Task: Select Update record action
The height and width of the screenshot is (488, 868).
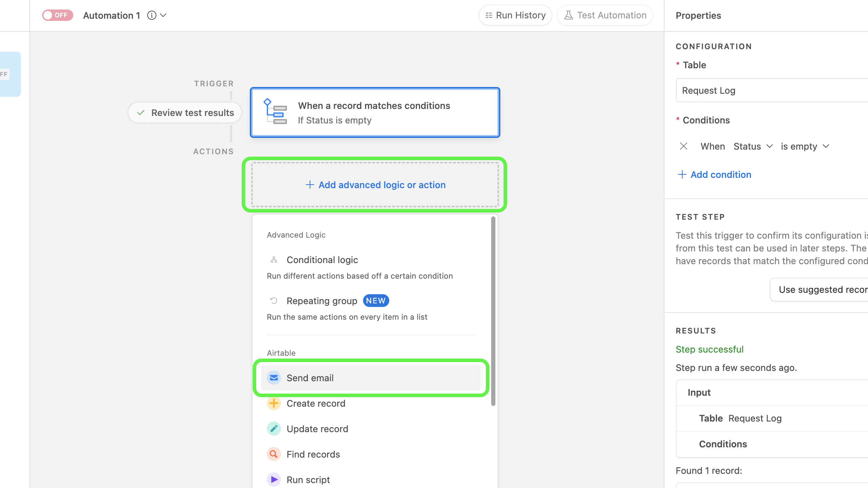Action: tap(370, 429)
